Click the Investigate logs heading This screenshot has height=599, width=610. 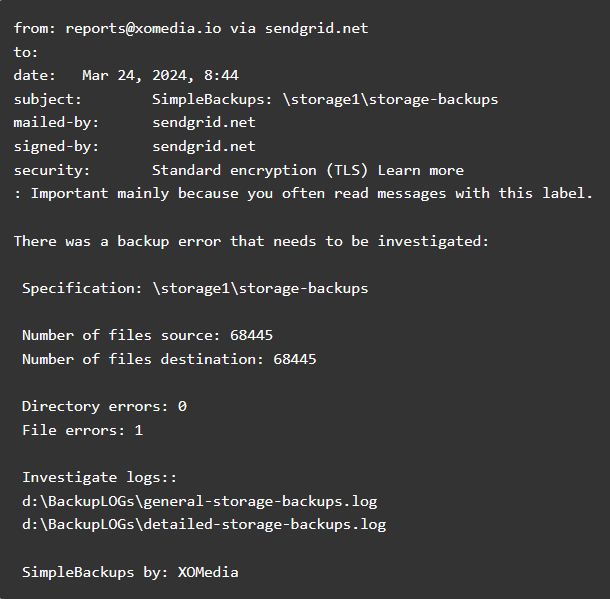coord(100,477)
